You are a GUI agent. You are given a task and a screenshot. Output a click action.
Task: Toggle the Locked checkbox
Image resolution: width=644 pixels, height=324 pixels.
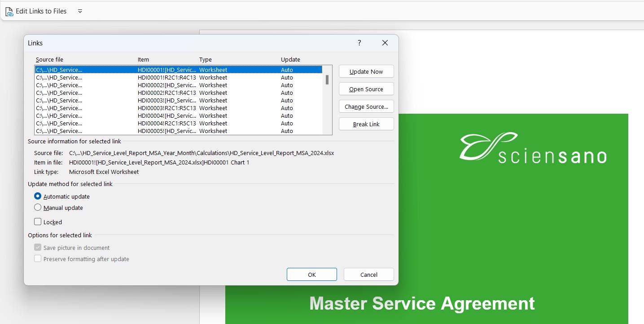(38, 222)
